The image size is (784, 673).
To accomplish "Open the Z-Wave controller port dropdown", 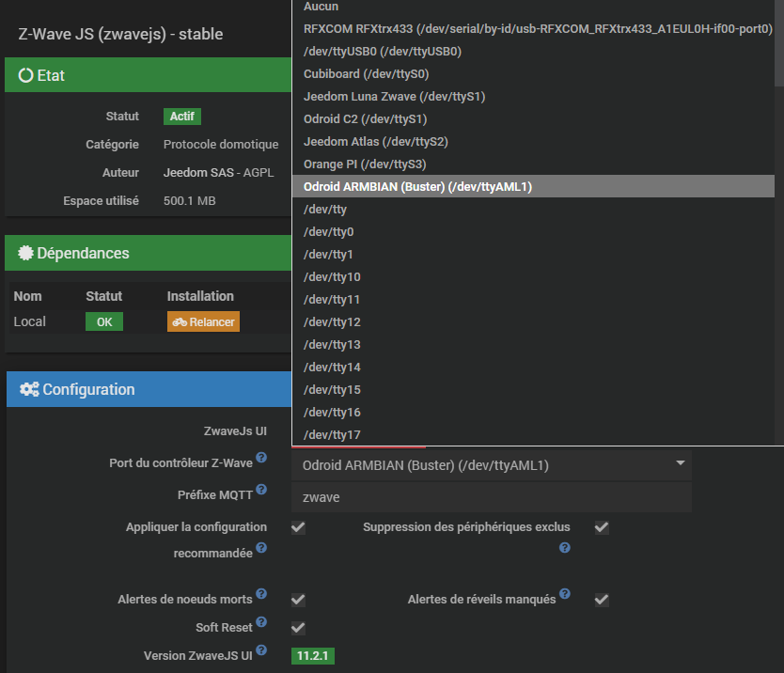I will pos(496,465).
